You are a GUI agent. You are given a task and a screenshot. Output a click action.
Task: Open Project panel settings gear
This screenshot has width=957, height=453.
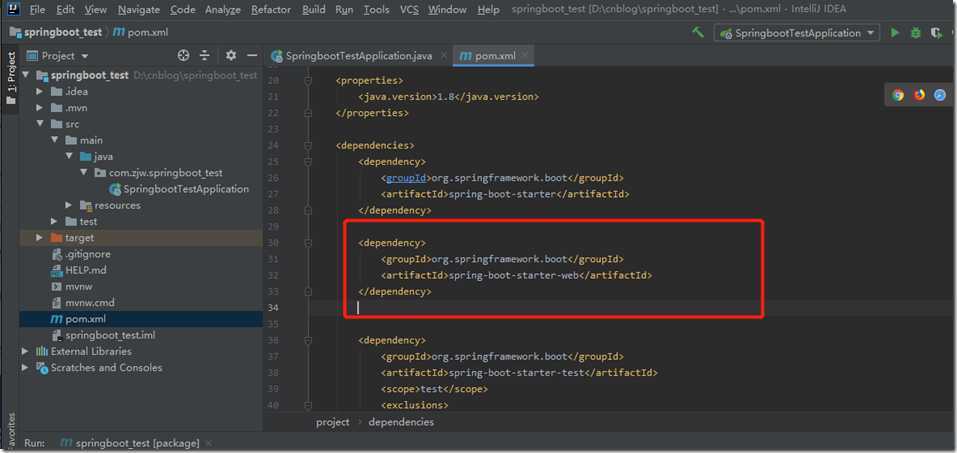[231, 56]
